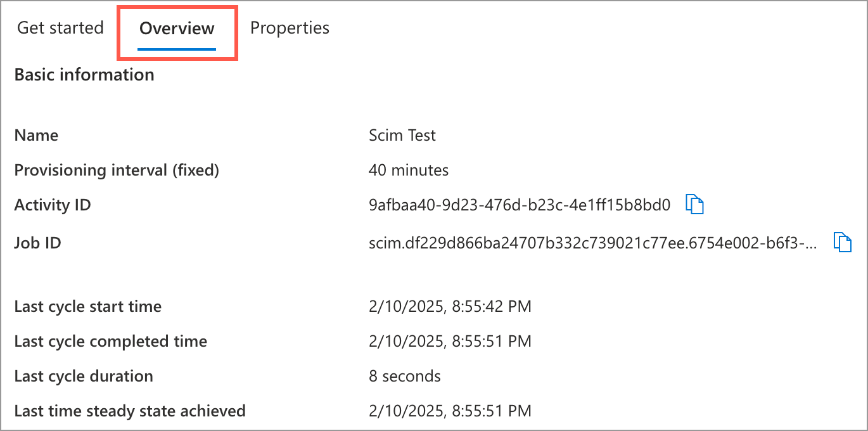This screenshot has height=431, width=868.
Task: Click the Basic information heading
Action: coord(84,75)
